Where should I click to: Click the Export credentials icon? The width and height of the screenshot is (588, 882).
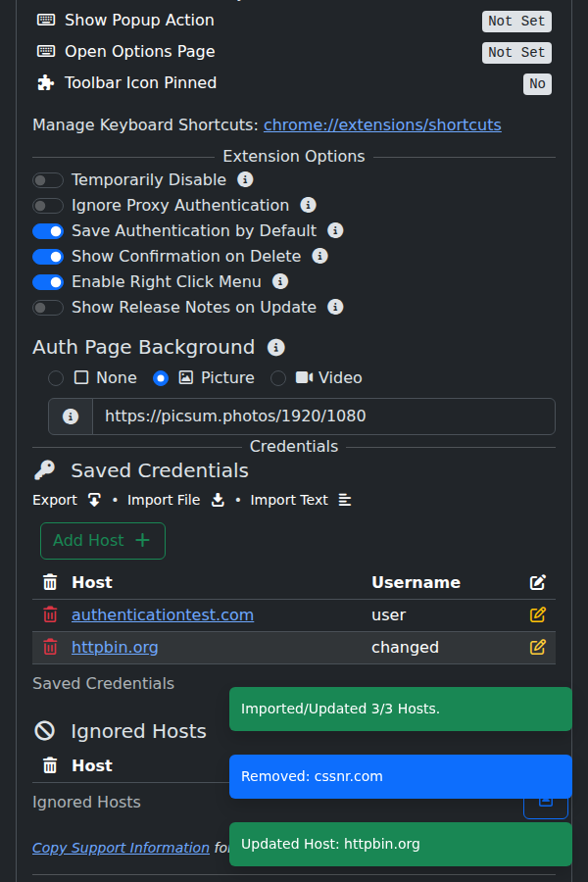(94, 500)
